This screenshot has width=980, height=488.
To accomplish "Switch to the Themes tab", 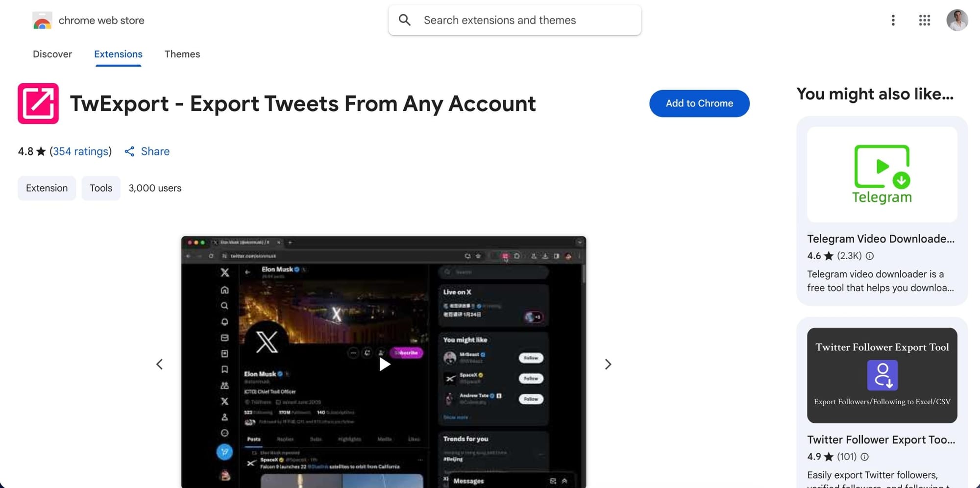I will (x=182, y=54).
